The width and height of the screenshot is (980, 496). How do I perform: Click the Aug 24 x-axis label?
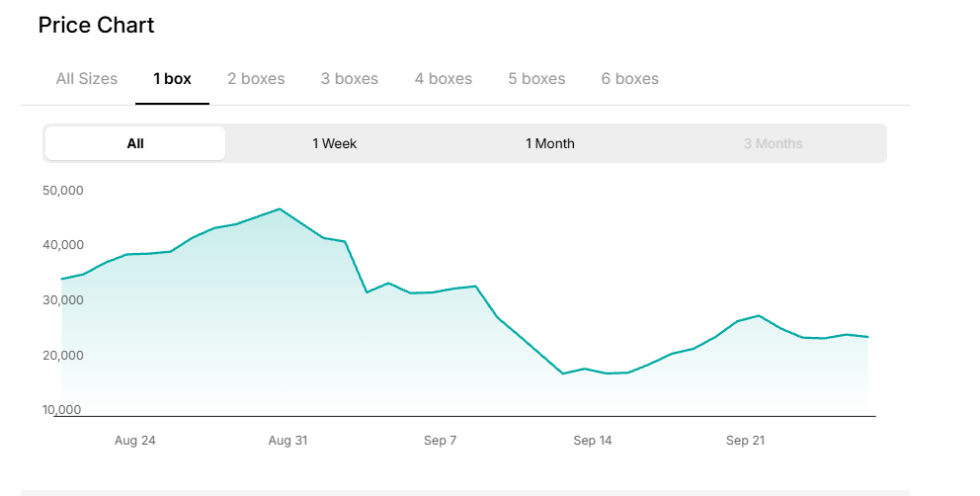(x=135, y=441)
